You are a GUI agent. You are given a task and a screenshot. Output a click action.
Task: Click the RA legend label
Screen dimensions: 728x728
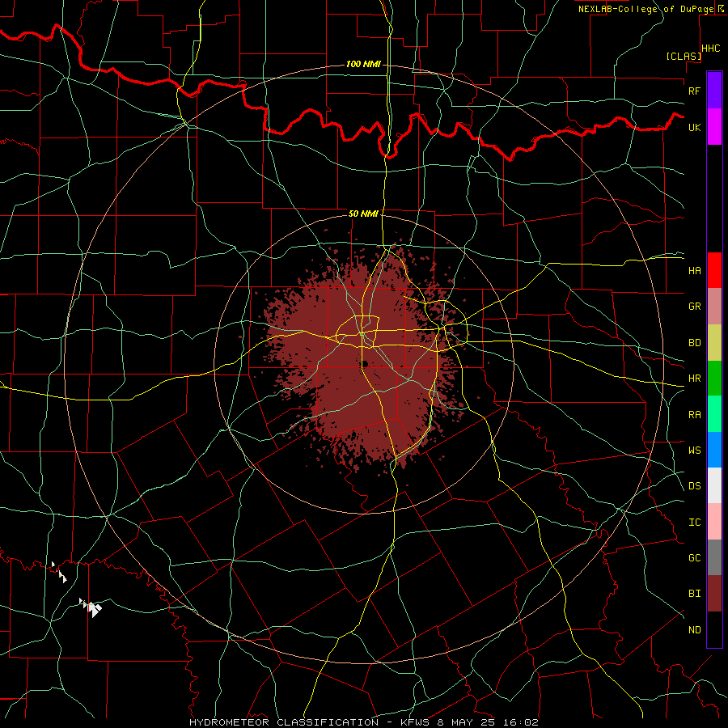[694, 415]
